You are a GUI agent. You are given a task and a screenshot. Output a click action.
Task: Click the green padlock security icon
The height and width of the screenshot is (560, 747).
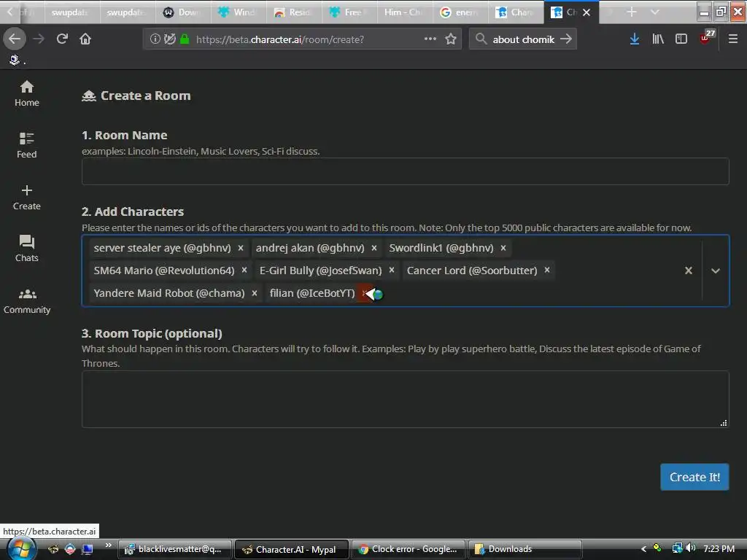(185, 39)
